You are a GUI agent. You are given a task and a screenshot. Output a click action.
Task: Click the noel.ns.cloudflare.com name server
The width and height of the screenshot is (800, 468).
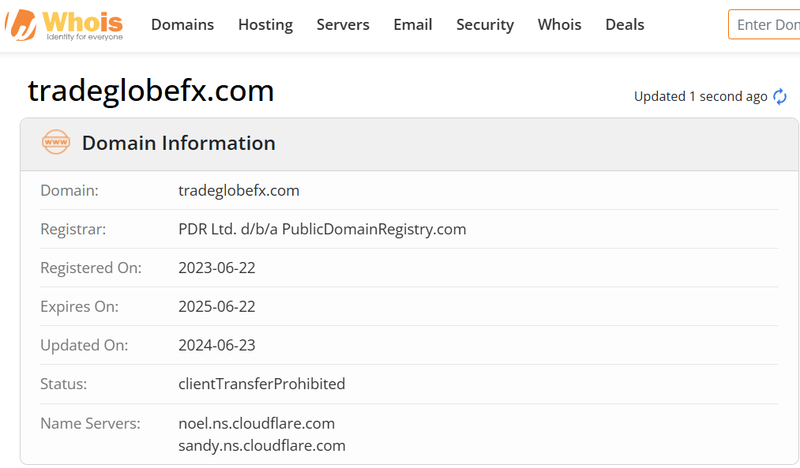257,424
